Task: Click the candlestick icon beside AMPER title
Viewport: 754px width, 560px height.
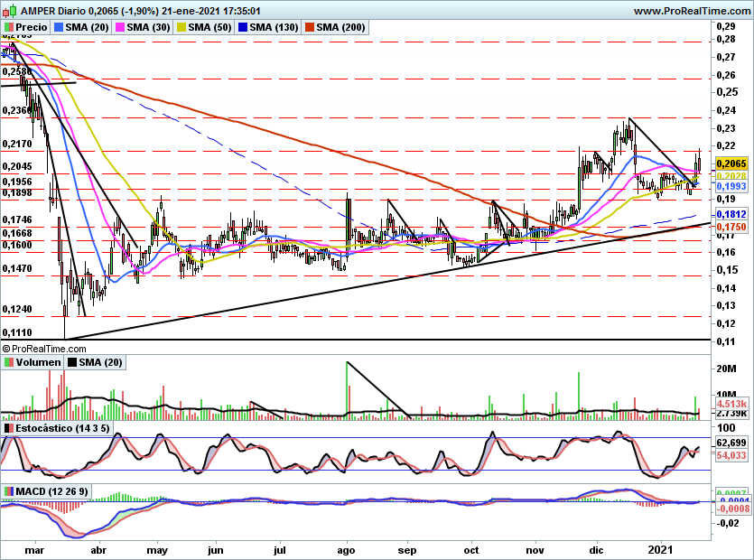Action: click(10, 10)
